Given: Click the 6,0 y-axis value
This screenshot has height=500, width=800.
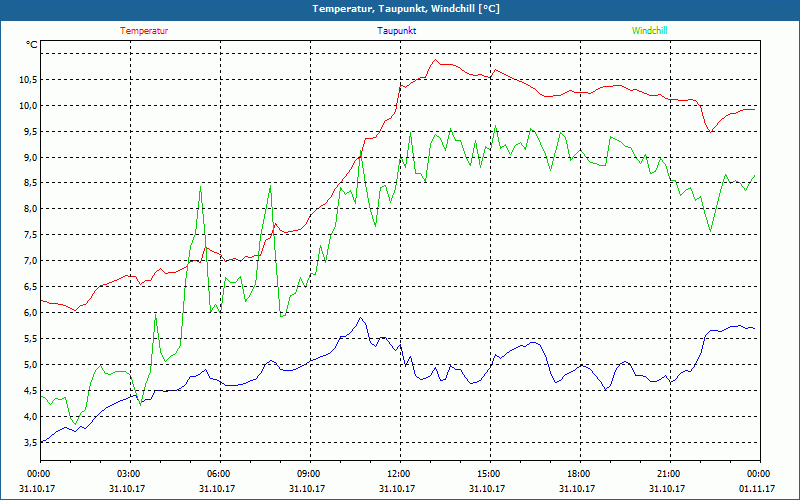Looking at the screenshot, I should 31,313.
